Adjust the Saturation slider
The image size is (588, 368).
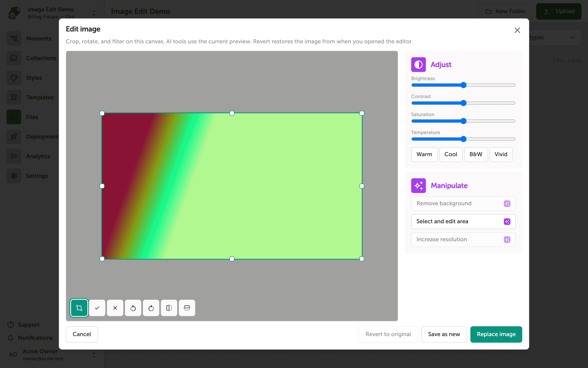(x=463, y=121)
